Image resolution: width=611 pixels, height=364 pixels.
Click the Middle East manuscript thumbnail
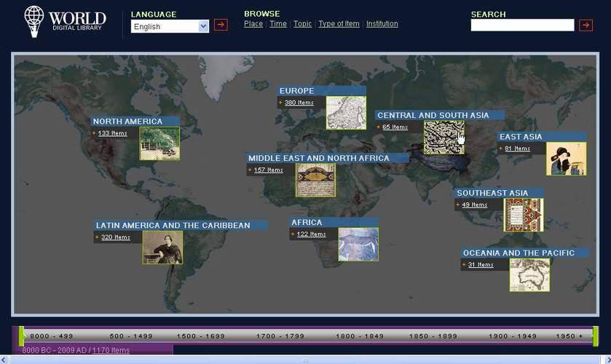[315, 180]
